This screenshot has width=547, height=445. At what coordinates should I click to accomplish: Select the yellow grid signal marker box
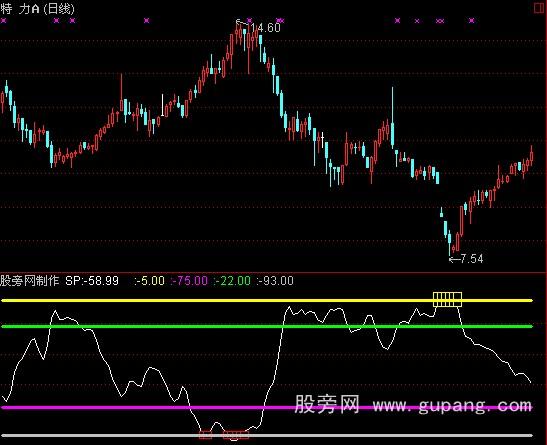point(447,300)
